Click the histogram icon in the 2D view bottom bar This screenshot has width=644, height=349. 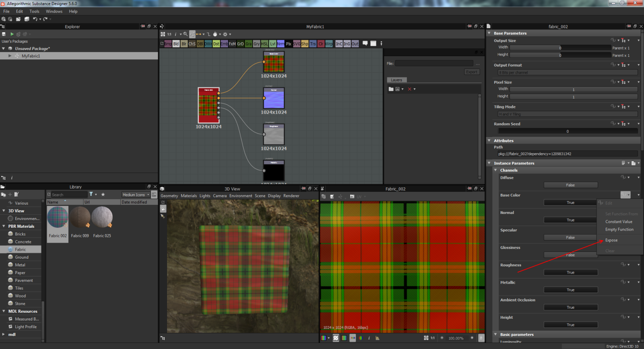pyautogui.click(x=377, y=338)
